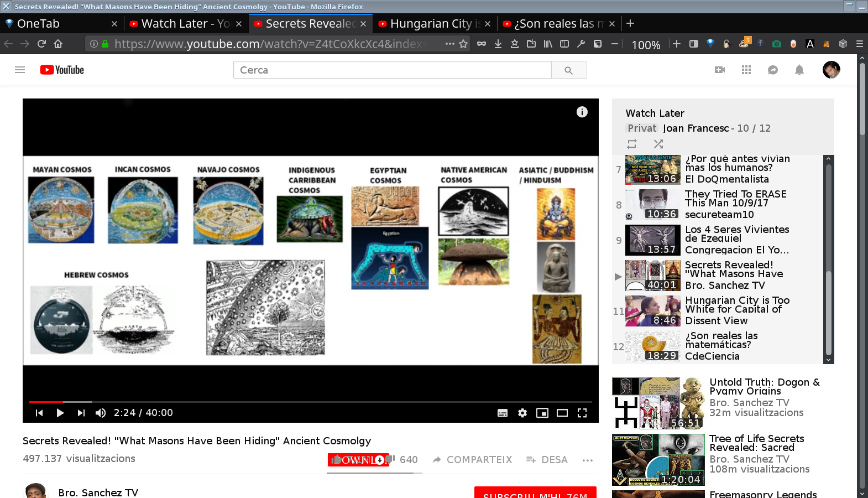The width and height of the screenshot is (868, 498).
Task: Switch to ¿Son reales las browser tab
Action: click(558, 24)
